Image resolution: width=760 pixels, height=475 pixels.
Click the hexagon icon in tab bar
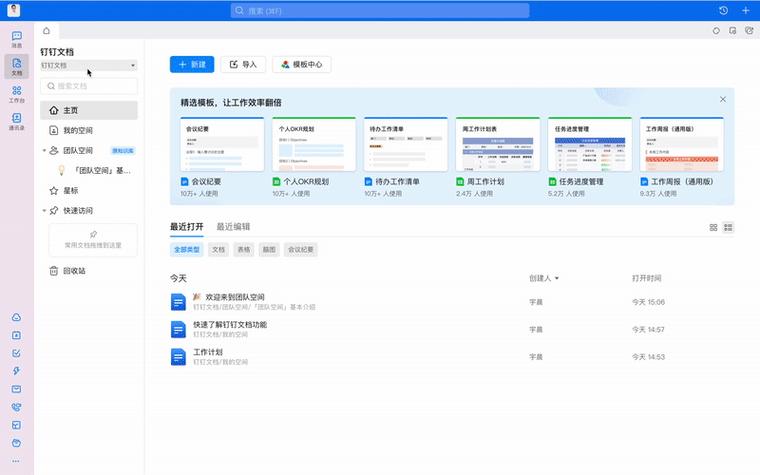click(716, 31)
